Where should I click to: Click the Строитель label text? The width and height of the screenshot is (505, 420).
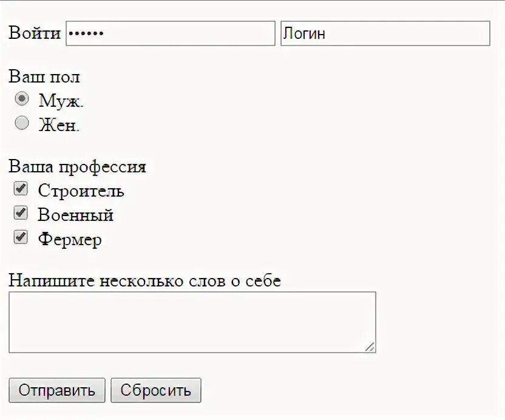(x=81, y=191)
